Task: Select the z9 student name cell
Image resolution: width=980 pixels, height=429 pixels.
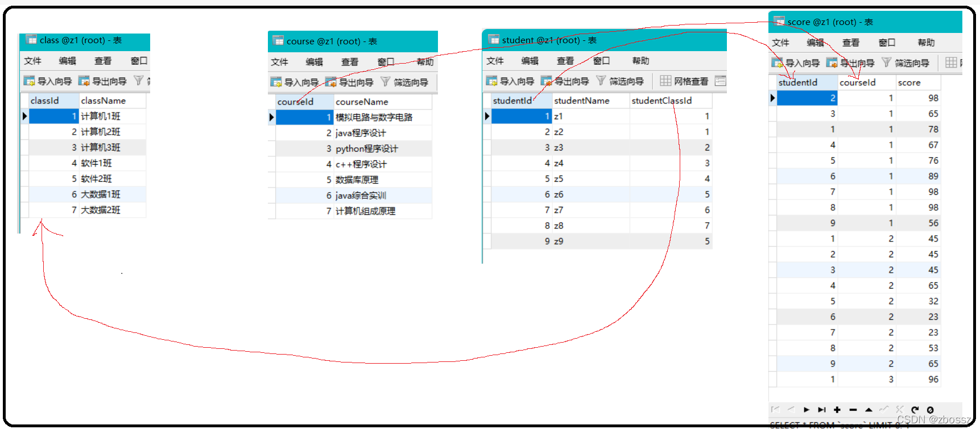Action: [590, 241]
